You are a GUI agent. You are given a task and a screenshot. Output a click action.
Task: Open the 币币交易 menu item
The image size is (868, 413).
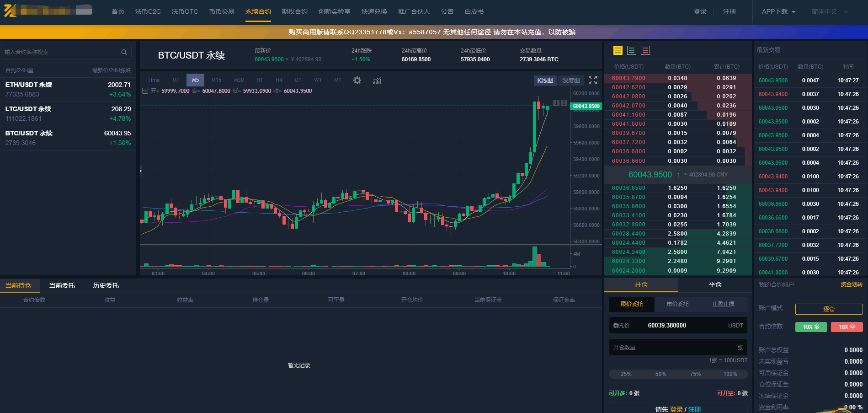[222, 12]
